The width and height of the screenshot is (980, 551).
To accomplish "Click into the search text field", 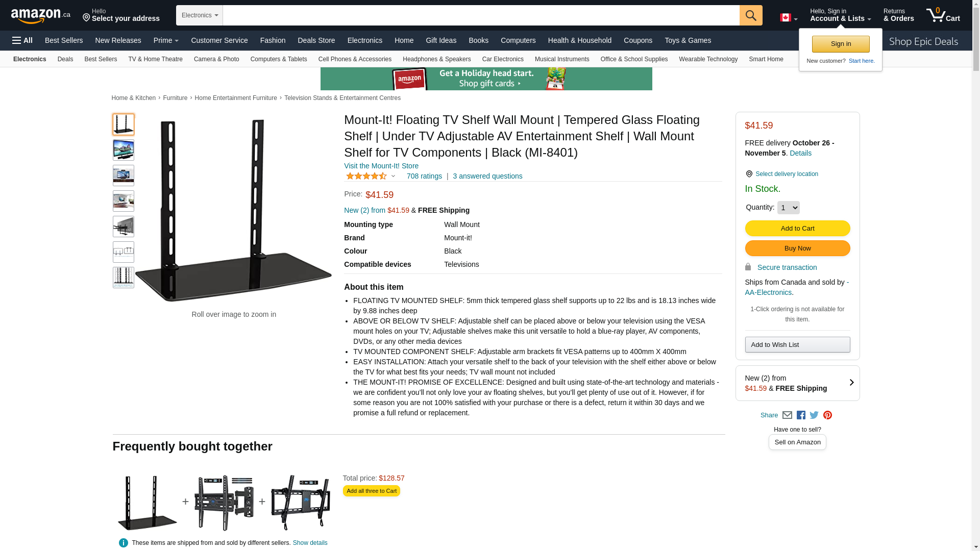I will [481, 15].
